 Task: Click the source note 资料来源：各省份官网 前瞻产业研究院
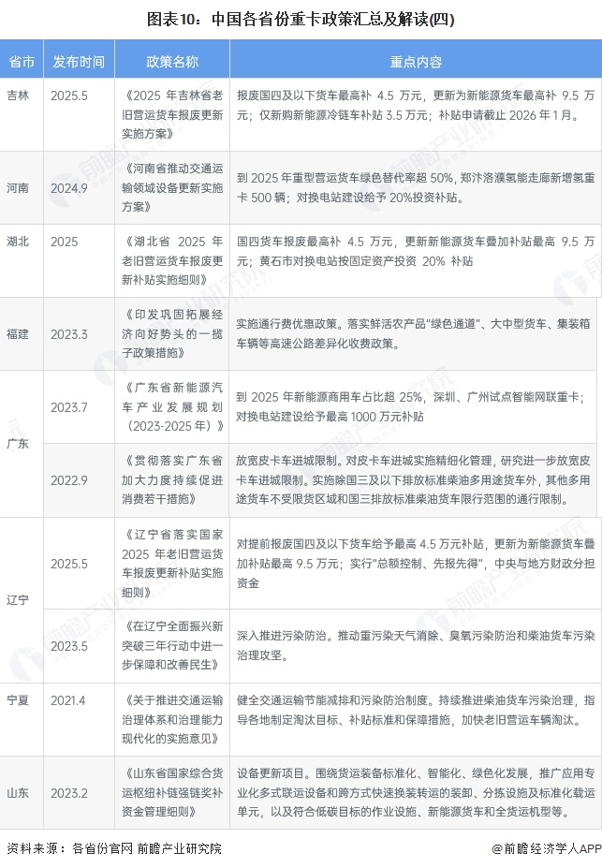pyautogui.click(x=114, y=848)
